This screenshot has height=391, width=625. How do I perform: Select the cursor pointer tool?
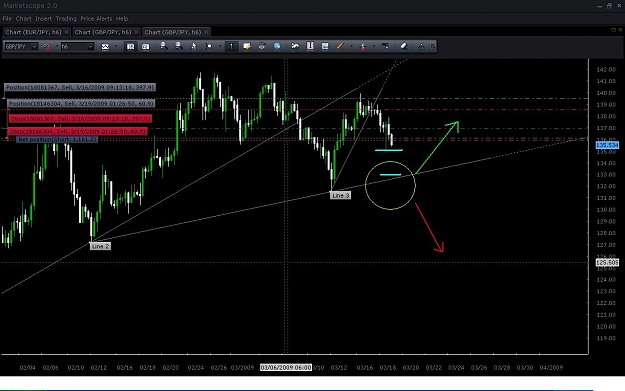tap(194, 46)
